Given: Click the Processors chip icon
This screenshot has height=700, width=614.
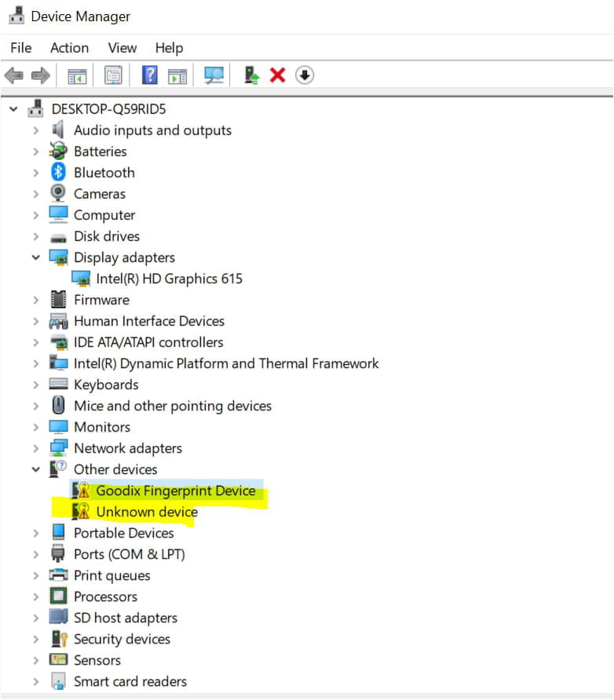Looking at the screenshot, I should pos(58,596).
